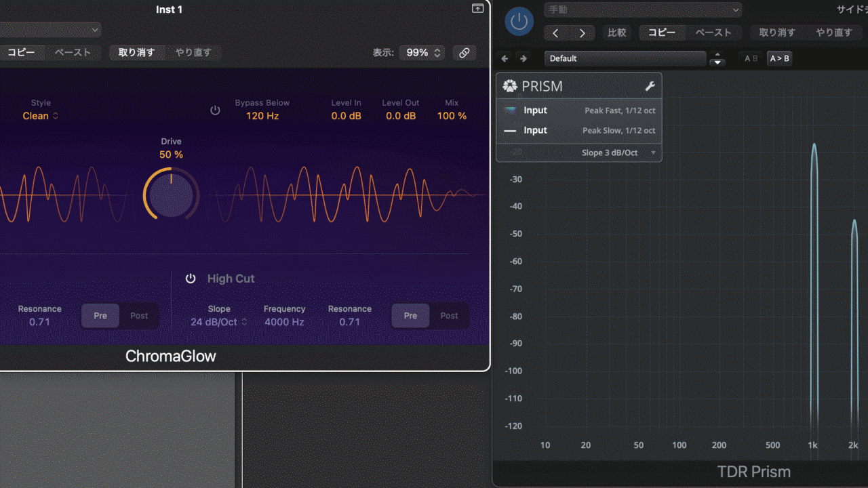Select Post for High Cut filter

click(x=449, y=316)
